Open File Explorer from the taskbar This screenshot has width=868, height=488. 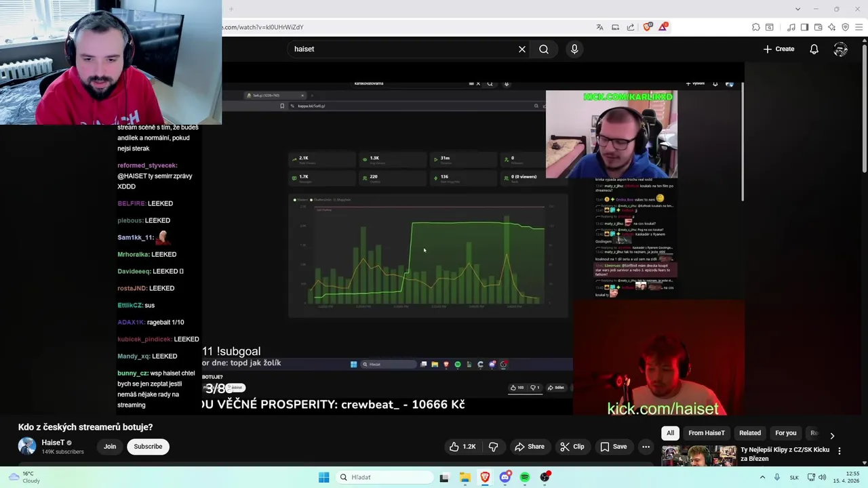tap(465, 477)
